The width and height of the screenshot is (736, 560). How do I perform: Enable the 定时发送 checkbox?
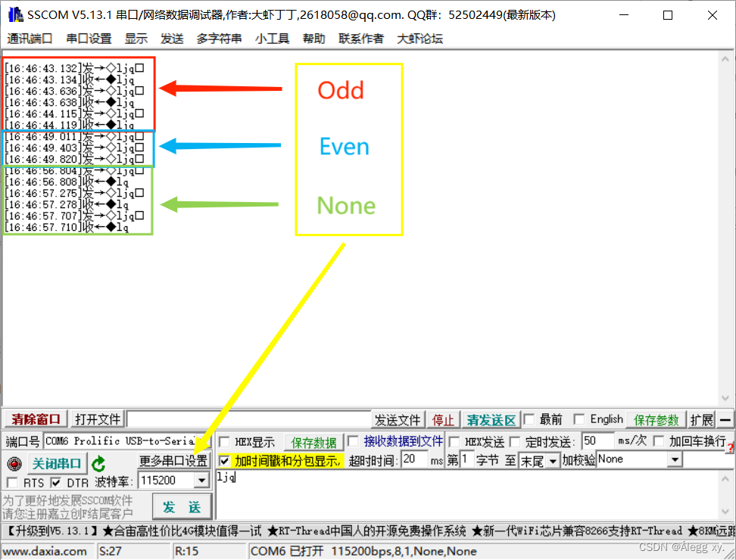[x=516, y=442]
